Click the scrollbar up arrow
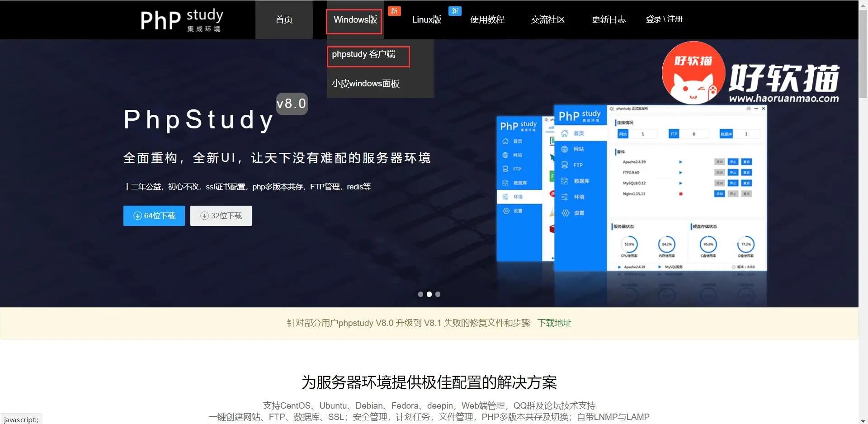Image resolution: width=868 pixels, height=424 pixels. coord(863,4)
